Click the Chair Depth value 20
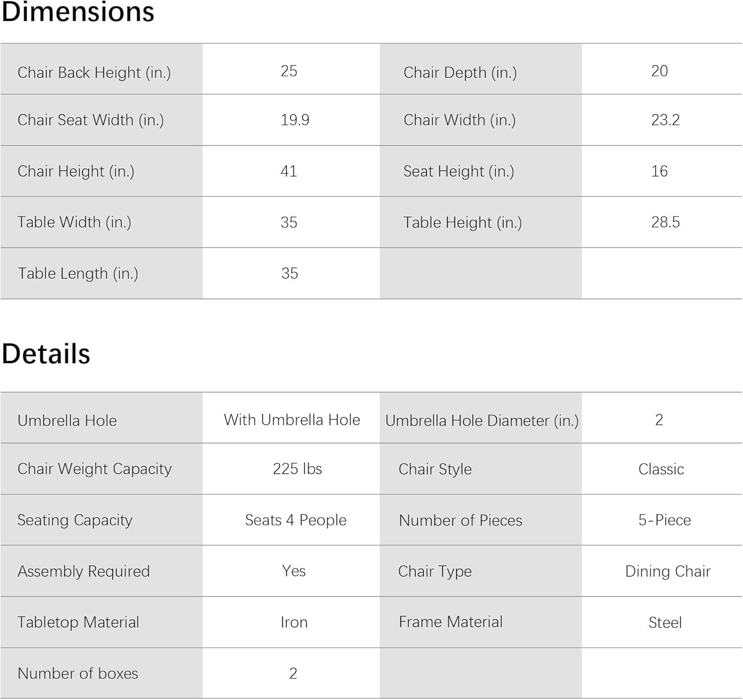The image size is (743, 700). coord(659,71)
